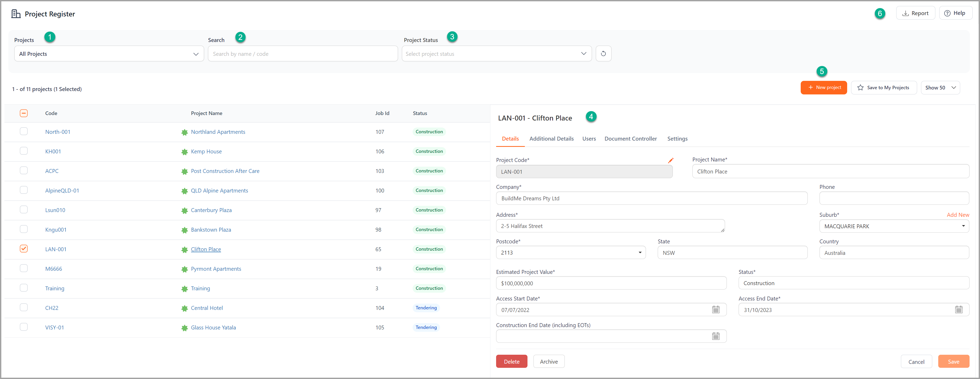Check the CH22 row checkbox
Image resolution: width=980 pixels, height=379 pixels.
(x=23, y=307)
